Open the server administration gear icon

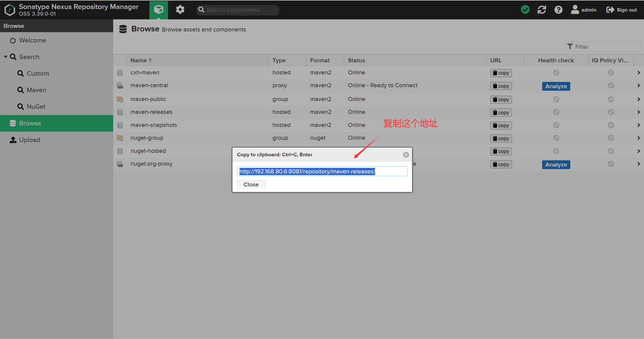pos(180,10)
